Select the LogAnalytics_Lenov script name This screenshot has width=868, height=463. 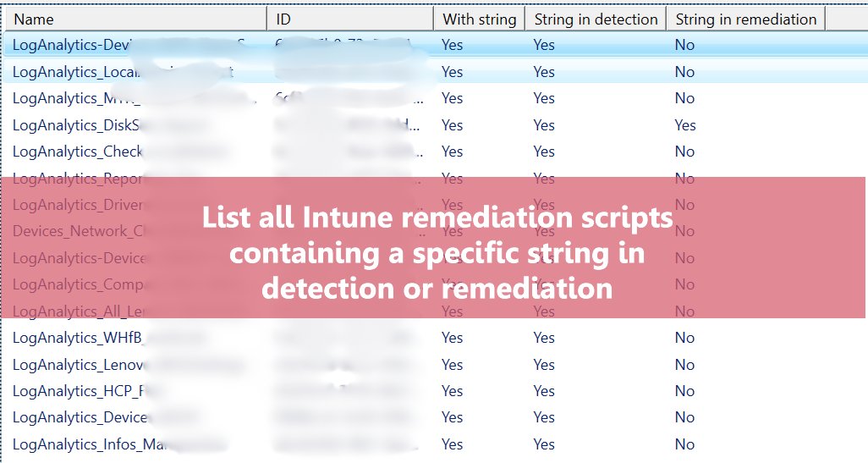pyautogui.click(x=78, y=365)
